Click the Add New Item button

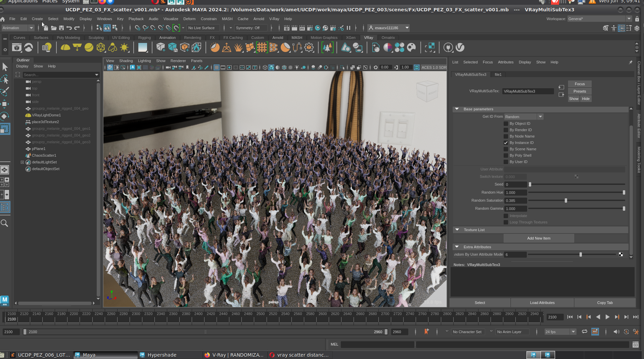(539, 238)
